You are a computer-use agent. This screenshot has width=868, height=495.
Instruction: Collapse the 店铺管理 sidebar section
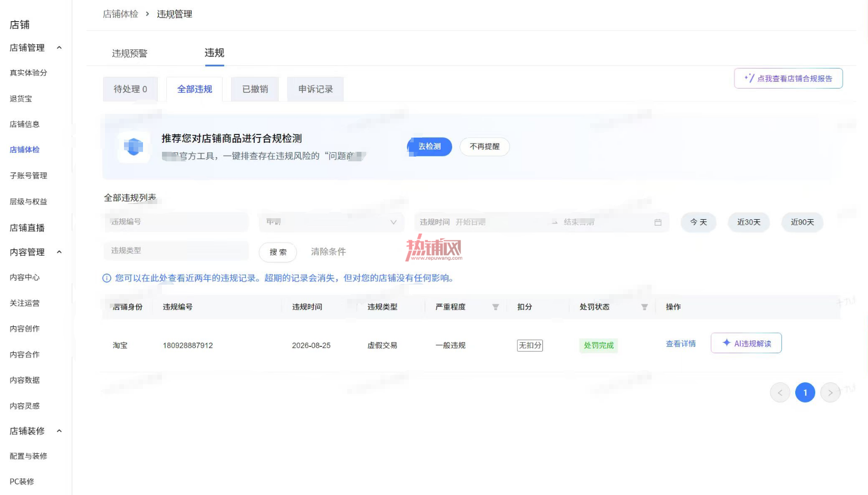59,47
